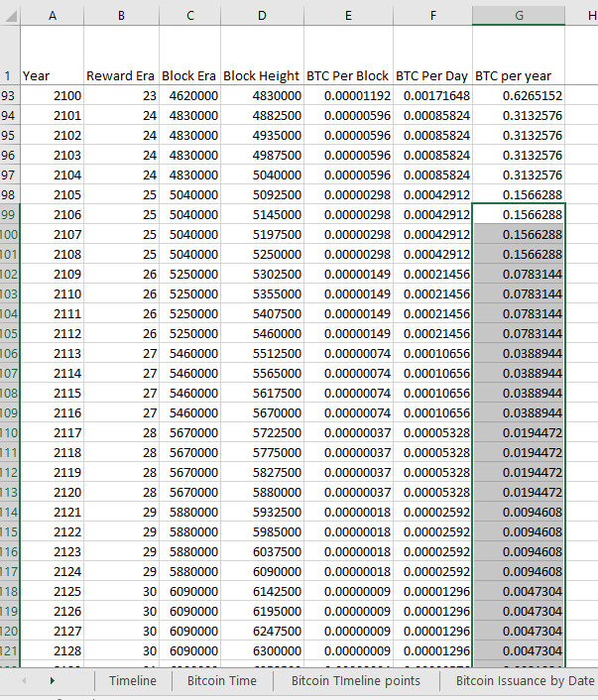
Task: Click the Block Era header cell
Action: (x=189, y=55)
